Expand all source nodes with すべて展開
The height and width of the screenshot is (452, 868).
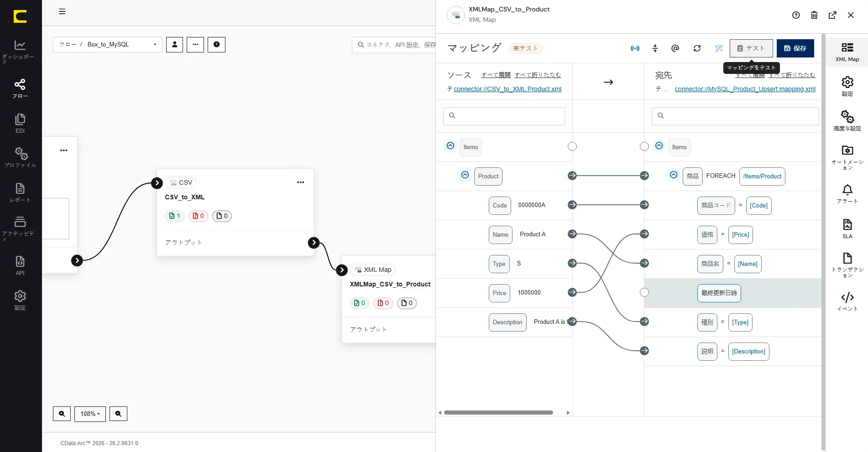(496, 75)
